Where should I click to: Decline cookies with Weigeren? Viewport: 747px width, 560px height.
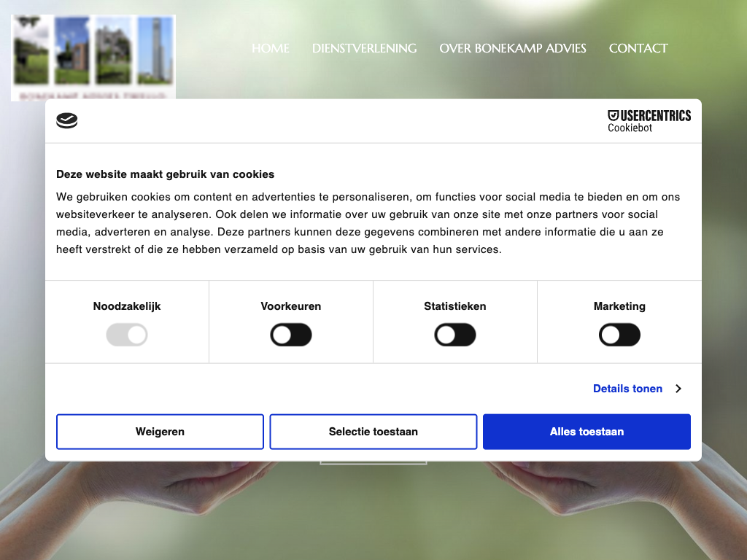point(160,432)
